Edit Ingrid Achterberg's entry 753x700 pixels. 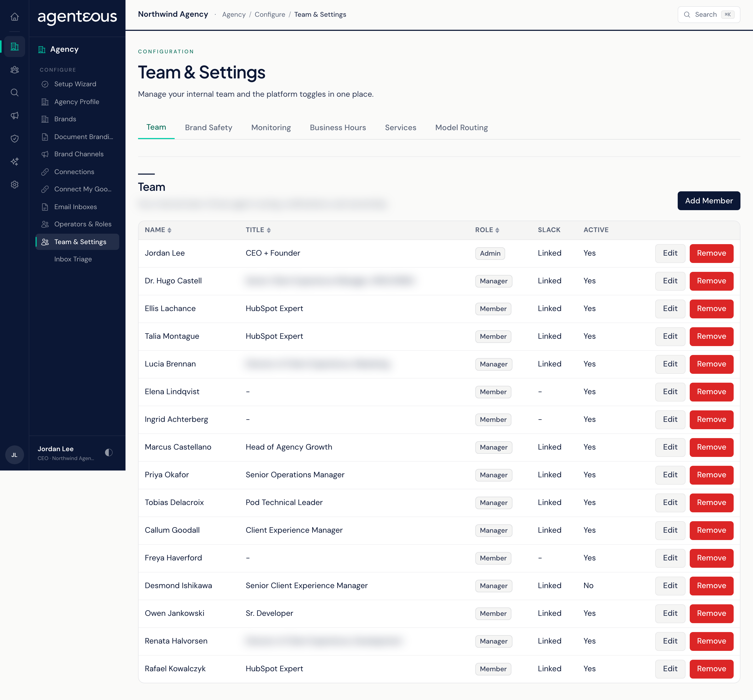click(x=670, y=420)
